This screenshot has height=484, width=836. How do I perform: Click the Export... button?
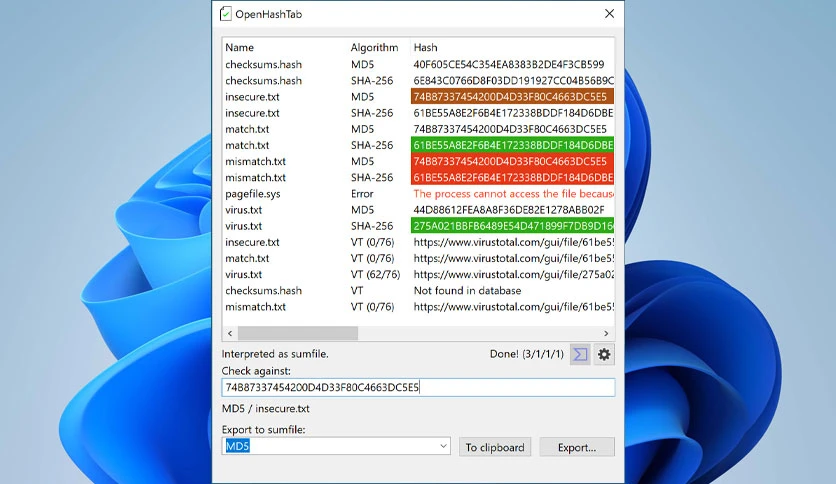coord(577,447)
